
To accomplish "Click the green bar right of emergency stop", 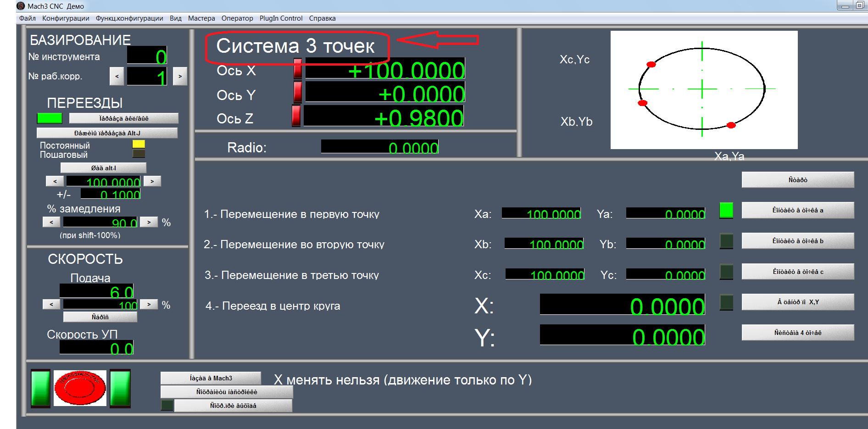I will tap(120, 388).
